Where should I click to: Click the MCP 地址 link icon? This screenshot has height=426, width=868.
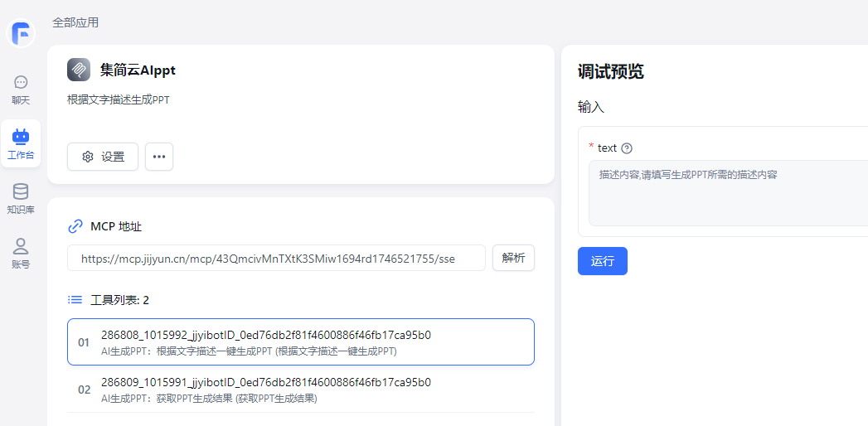click(75, 226)
